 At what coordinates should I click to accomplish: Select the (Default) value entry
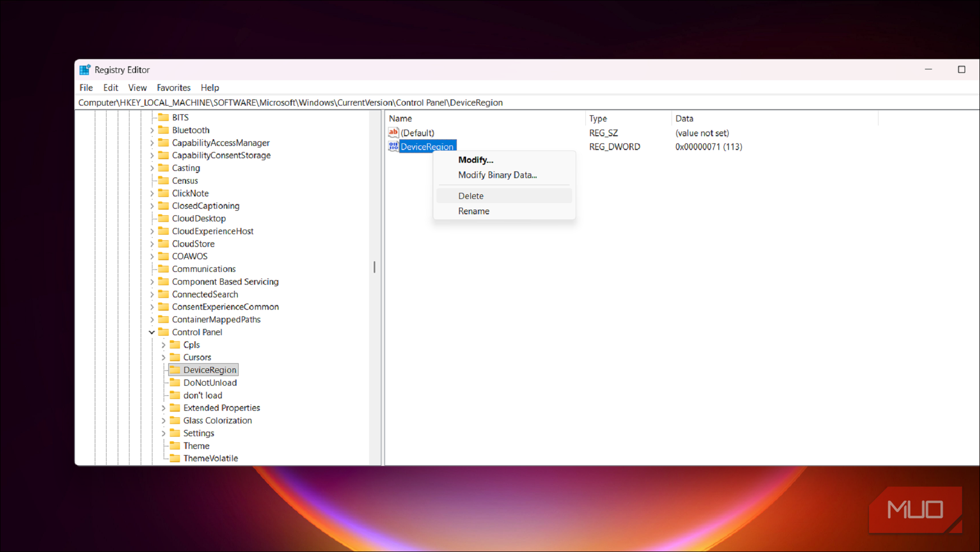coord(418,133)
